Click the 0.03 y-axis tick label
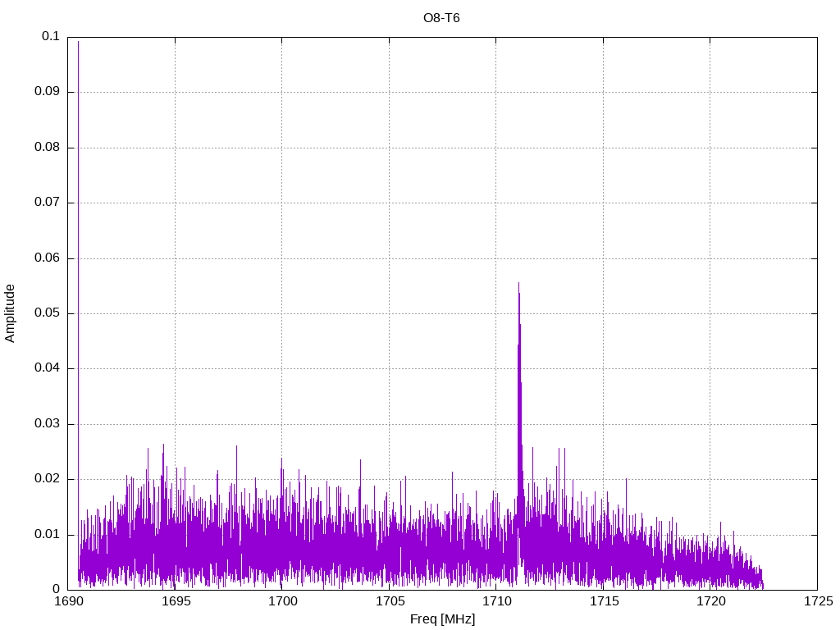 point(47,424)
